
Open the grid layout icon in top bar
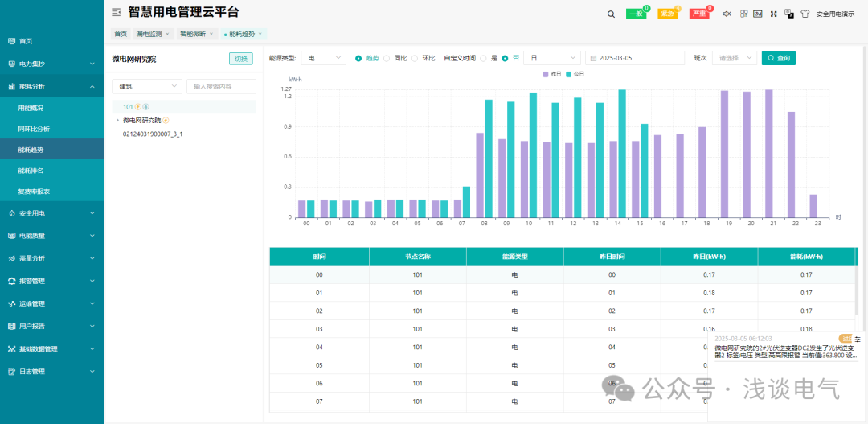click(744, 14)
